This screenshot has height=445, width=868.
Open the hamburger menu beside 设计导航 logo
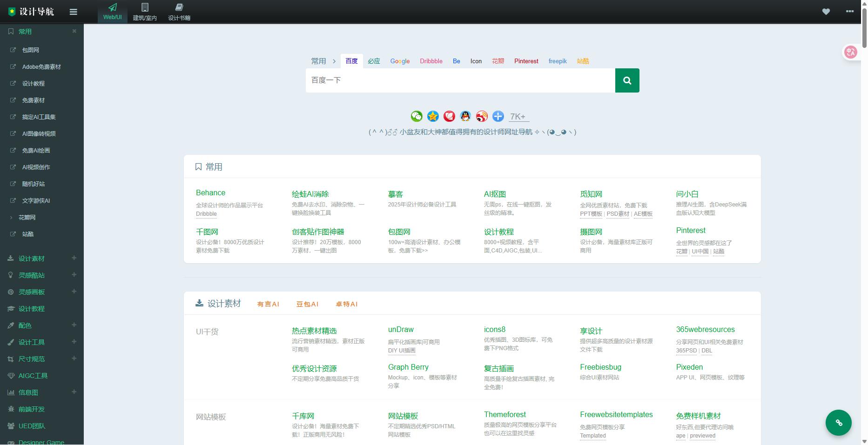[73, 12]
